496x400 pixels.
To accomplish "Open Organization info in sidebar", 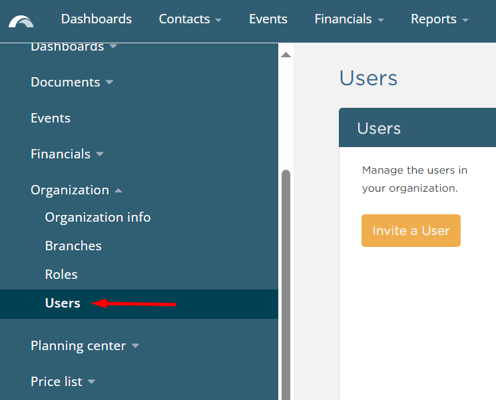I will pos(98,217).
